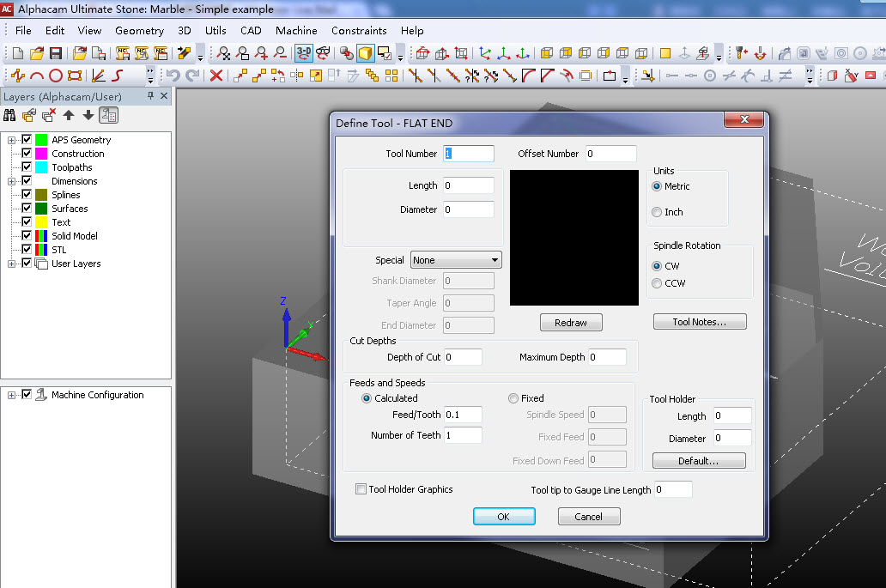The height and width of the screenshot is (588, 886).
Task: Click the Move layer down arrow
Action: [x=88, y=116]
